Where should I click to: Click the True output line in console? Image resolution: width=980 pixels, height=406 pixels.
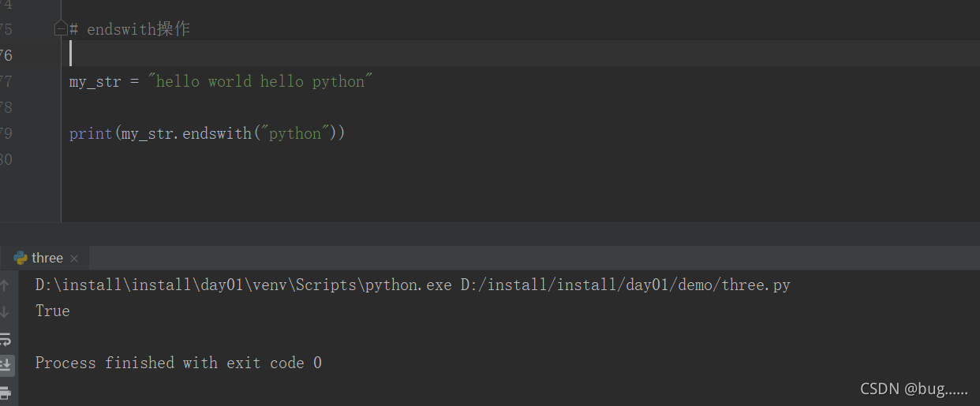pyautogui.click(x=53, y=311)
